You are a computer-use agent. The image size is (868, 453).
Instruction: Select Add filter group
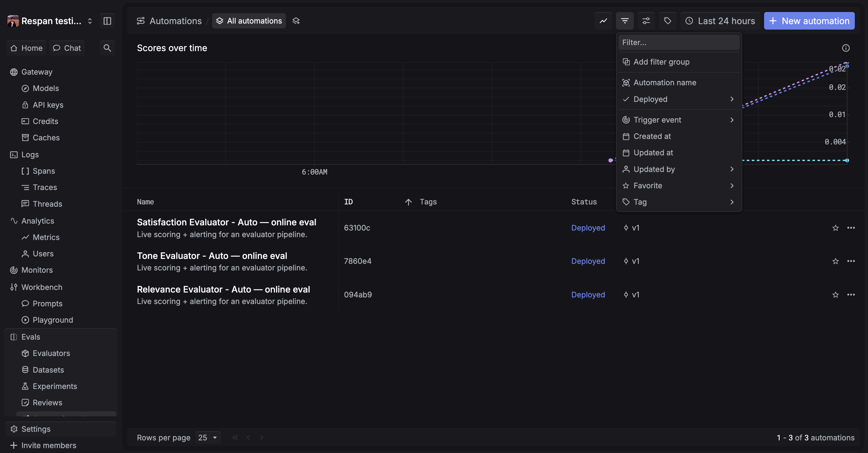click(x=679, y=62)
